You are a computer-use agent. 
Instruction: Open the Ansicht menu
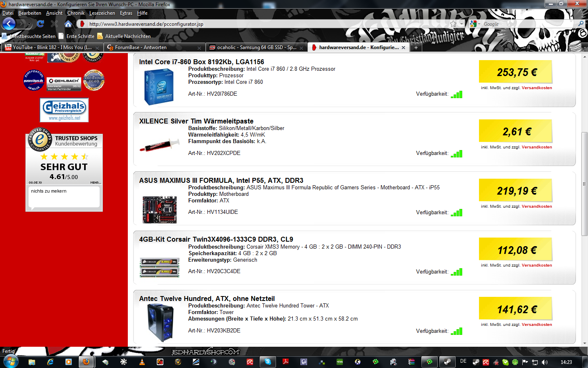[x=54, y=13]
